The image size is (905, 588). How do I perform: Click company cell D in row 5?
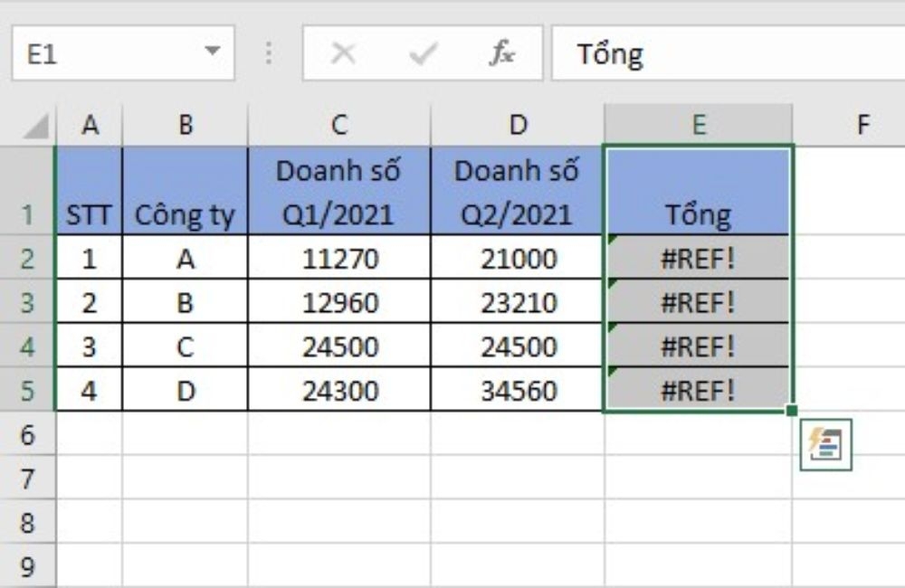coord(186,390)
